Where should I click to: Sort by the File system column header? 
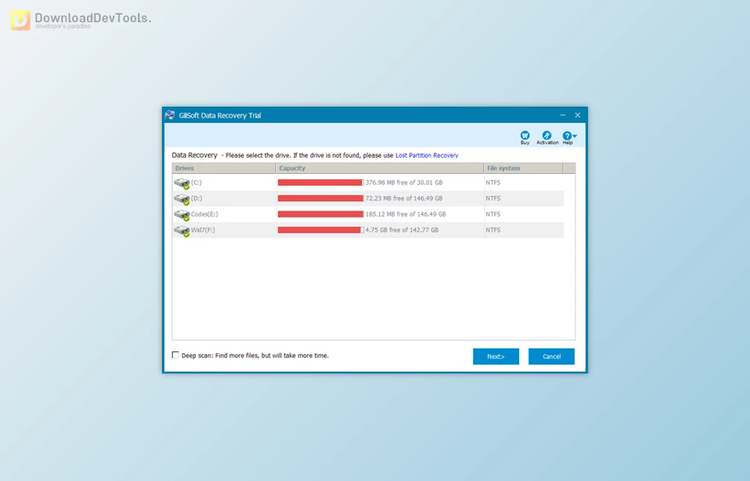pos(523,168)
